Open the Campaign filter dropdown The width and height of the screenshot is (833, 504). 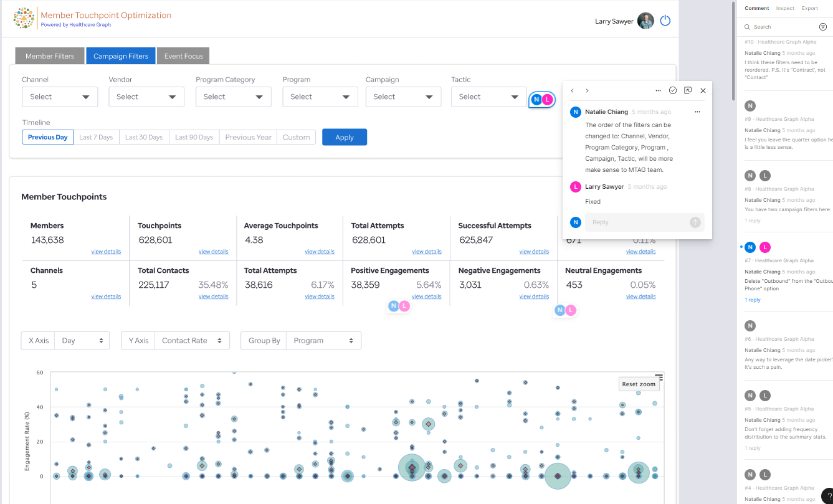pos(403,97)
